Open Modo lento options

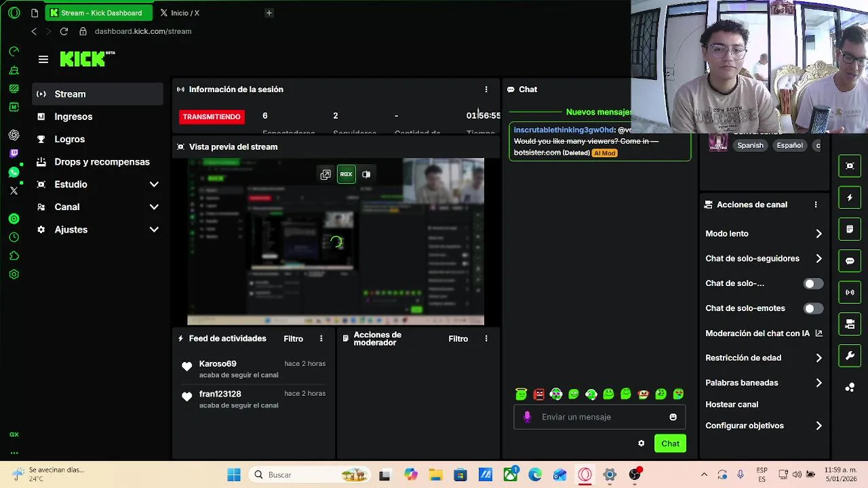[x=764, y=233]
